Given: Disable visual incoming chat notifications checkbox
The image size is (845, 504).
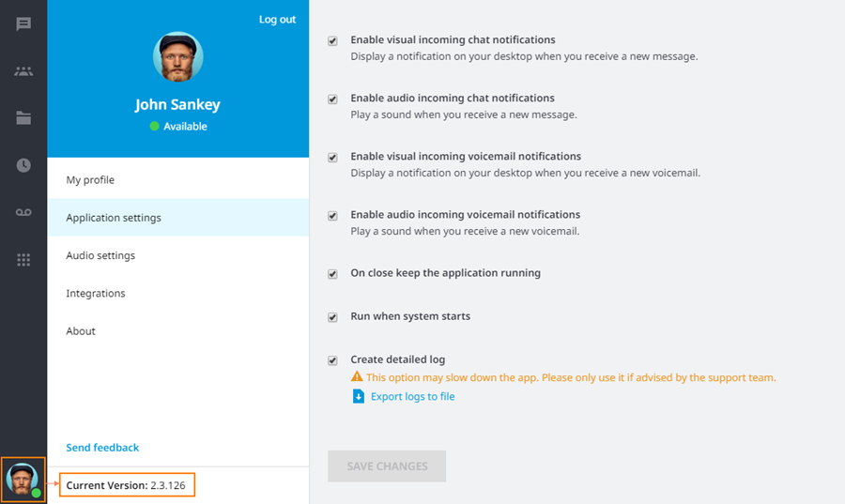Looking at the screenshot, I should point(332,41).
